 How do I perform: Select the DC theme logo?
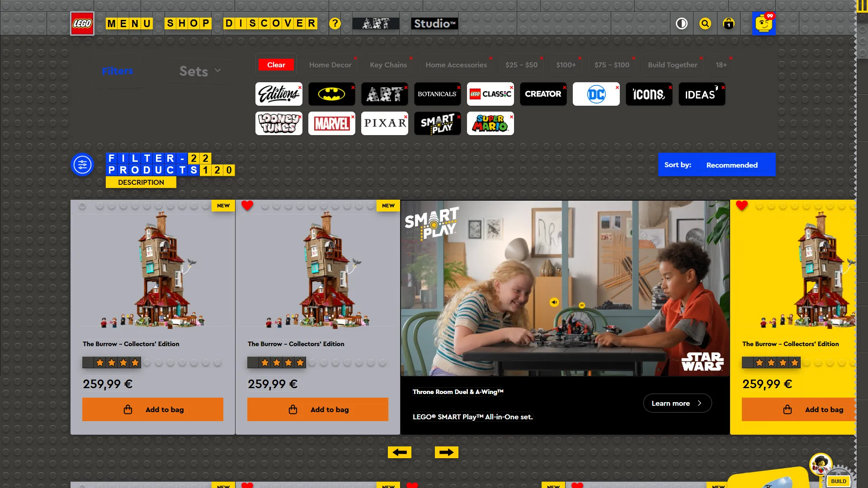[596, 94]
